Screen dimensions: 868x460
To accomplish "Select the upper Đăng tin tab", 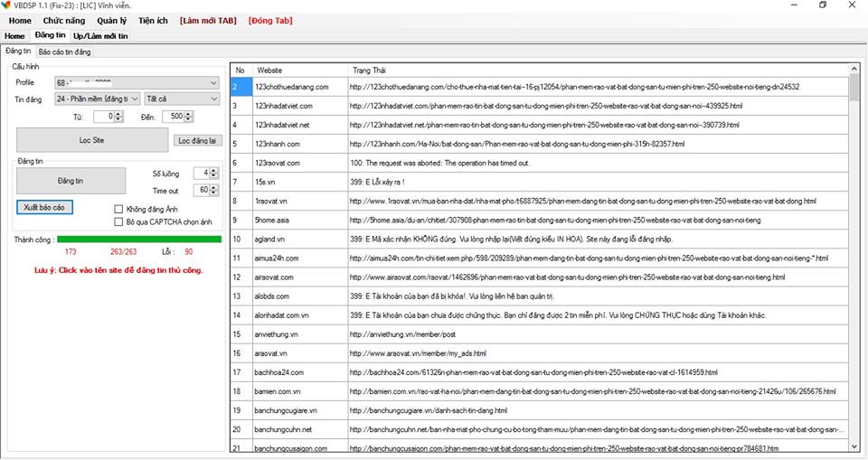I will pos(50,35).
